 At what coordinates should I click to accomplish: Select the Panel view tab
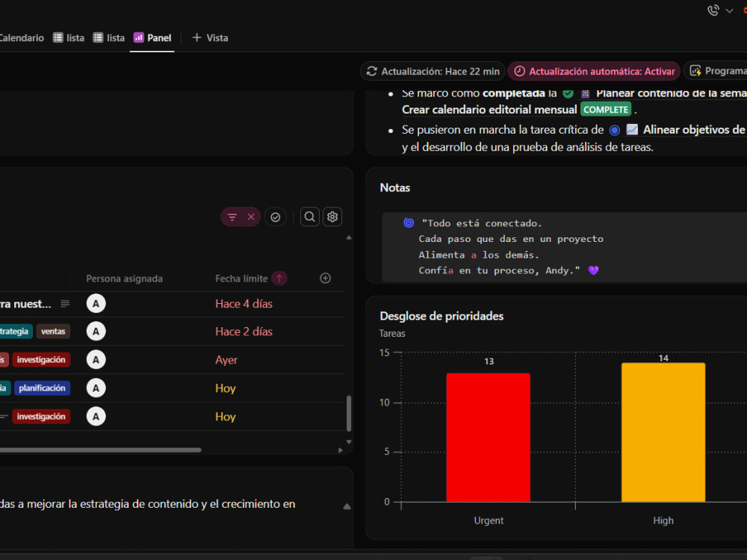152,37
